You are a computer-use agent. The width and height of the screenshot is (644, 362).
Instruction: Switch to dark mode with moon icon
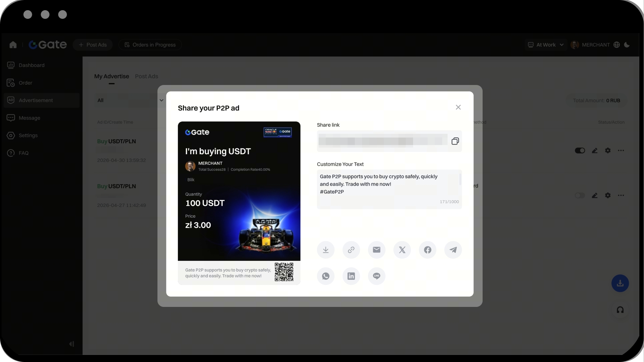627,45
